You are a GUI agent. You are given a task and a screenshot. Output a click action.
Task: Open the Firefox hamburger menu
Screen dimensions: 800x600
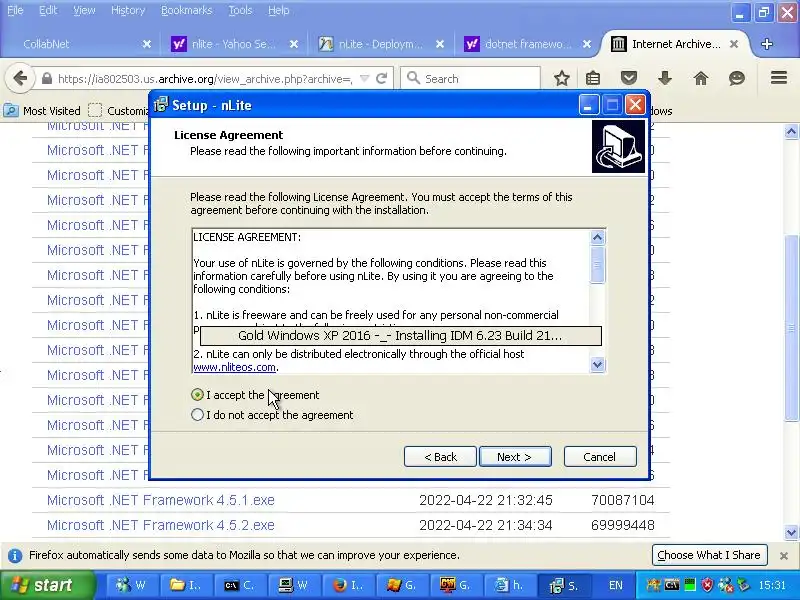pos(779,78)
